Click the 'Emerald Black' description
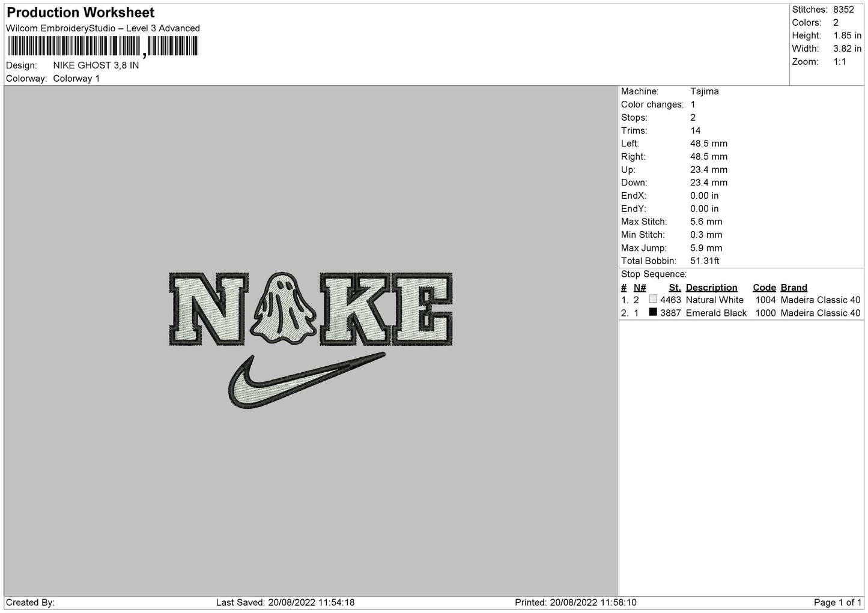This screenshot has height=613, width=868. point(716,313)
